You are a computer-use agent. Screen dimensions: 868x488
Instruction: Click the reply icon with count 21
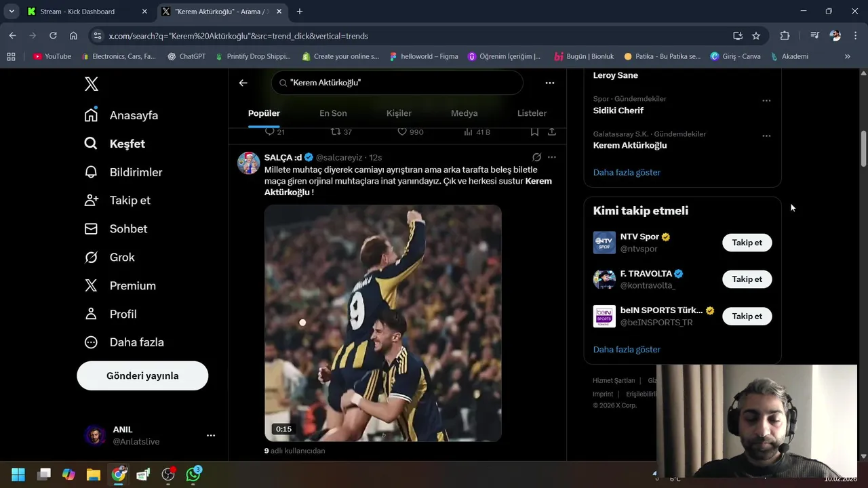click(x=270, y=131)
